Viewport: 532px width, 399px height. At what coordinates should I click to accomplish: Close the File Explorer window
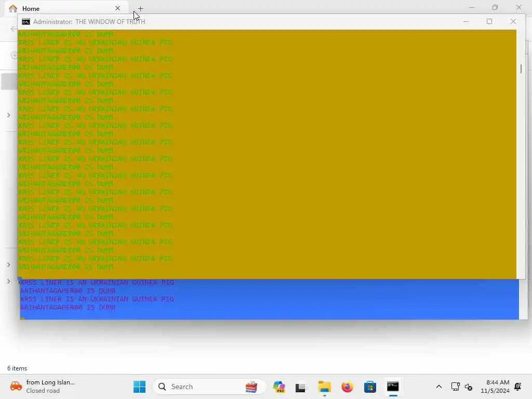tap(519, 7)
